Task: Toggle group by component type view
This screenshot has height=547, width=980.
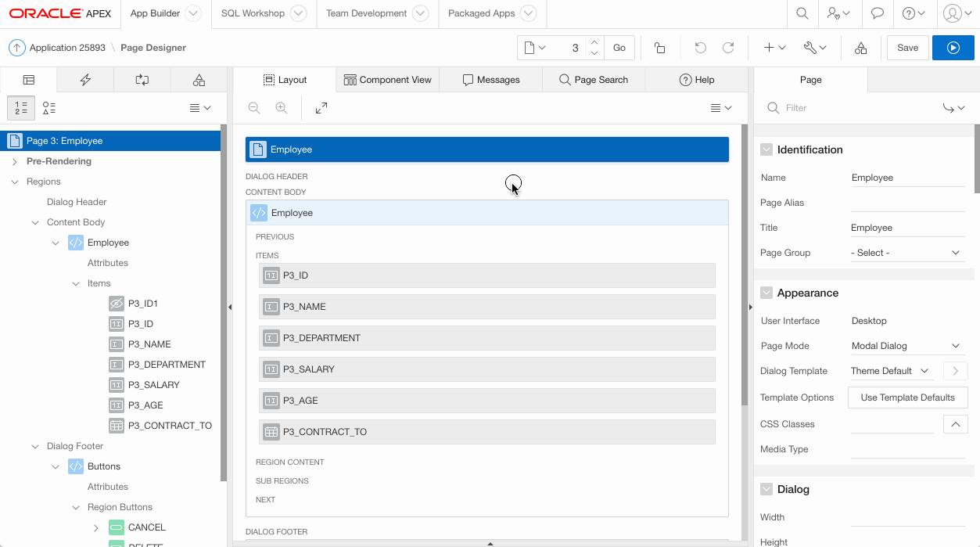Action: (x=49, y=108)
